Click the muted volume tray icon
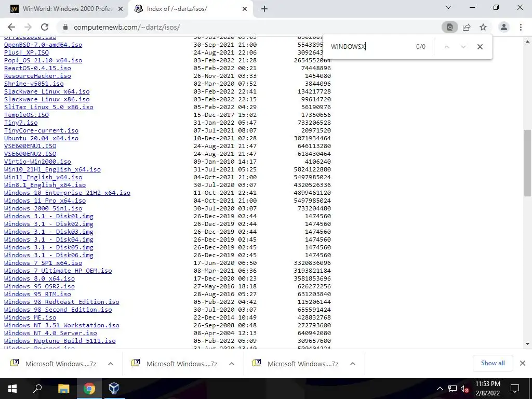Image resolution: width=532 pixels, height=399 pixels. (464, 389)
